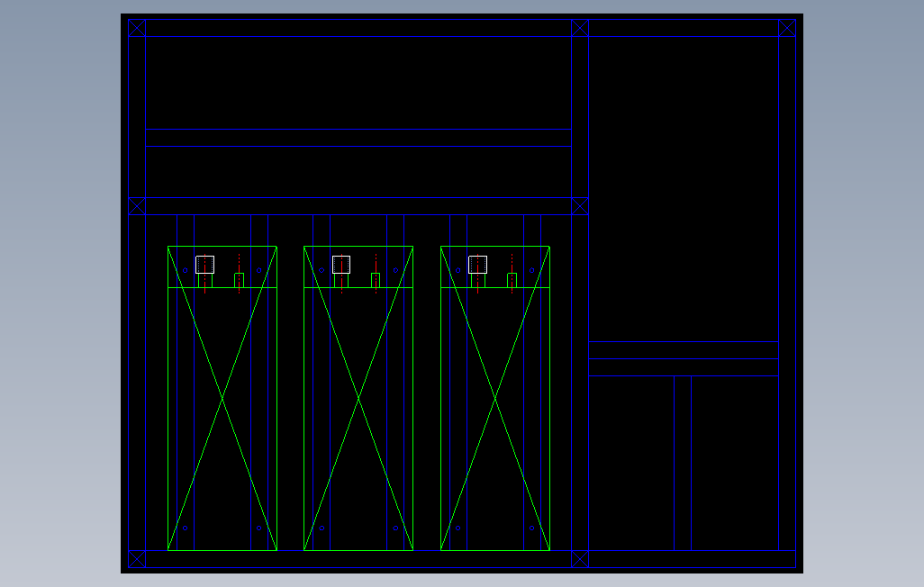The image size is (924, 587).
Task: Select the bottom-right hole circle of the right panel
Action: (x=531, y=528)
